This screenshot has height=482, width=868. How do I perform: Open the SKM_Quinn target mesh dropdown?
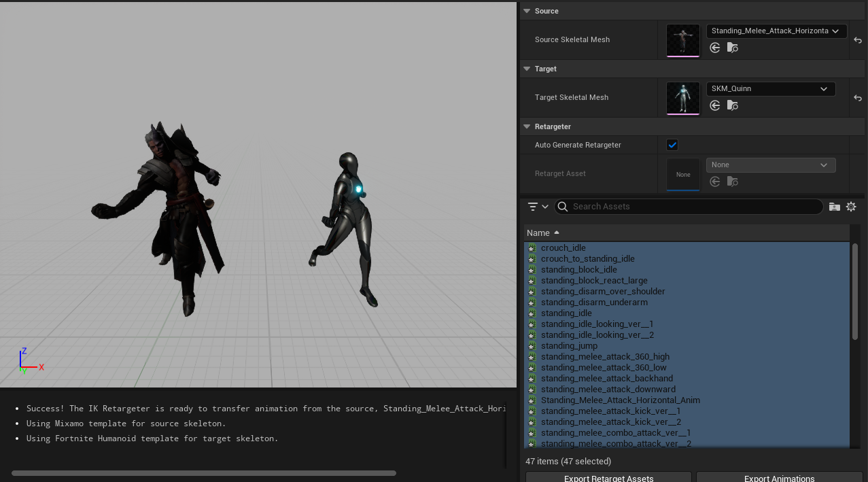(x=771, y=89)
